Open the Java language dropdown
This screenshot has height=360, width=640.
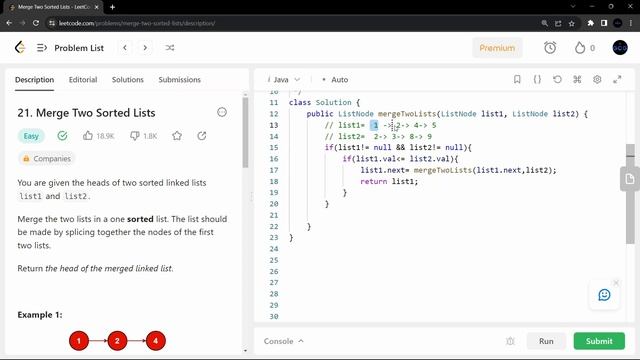(x=284, y=80)
